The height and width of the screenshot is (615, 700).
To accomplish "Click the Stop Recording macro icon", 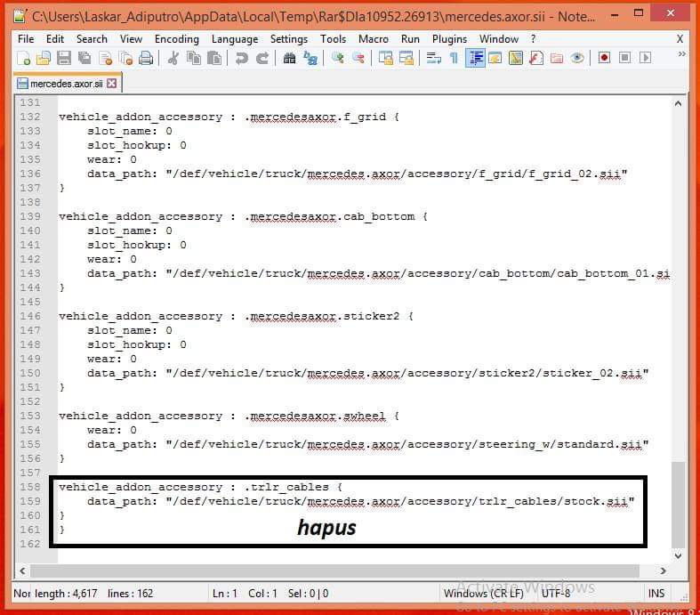I will click(625, 58).
